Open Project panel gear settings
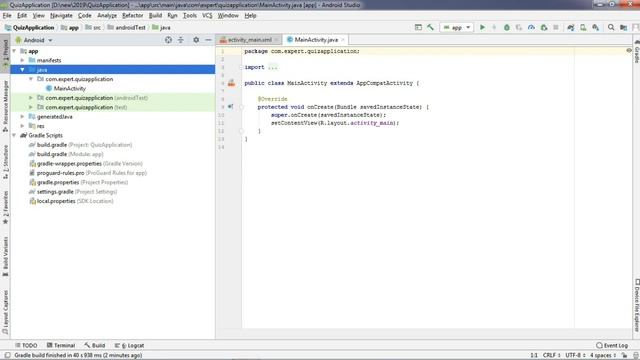 pos(196,40)
